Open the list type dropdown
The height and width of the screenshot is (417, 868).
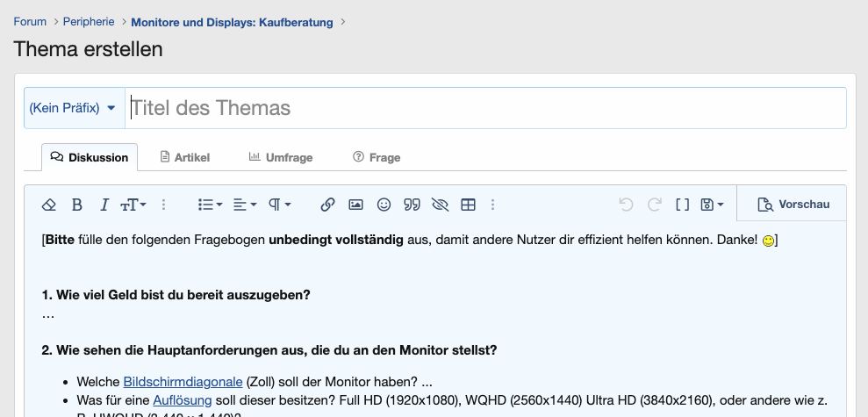pyautogui.click(x=211, y=205)
